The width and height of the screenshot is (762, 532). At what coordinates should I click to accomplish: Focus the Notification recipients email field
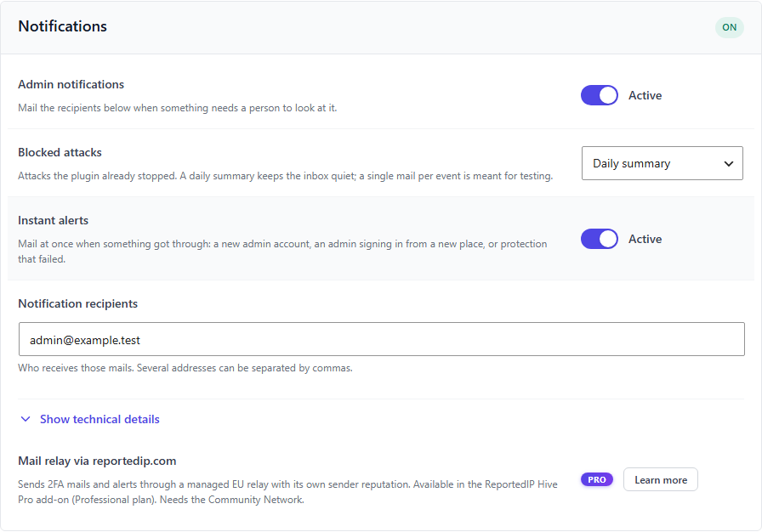382,339
